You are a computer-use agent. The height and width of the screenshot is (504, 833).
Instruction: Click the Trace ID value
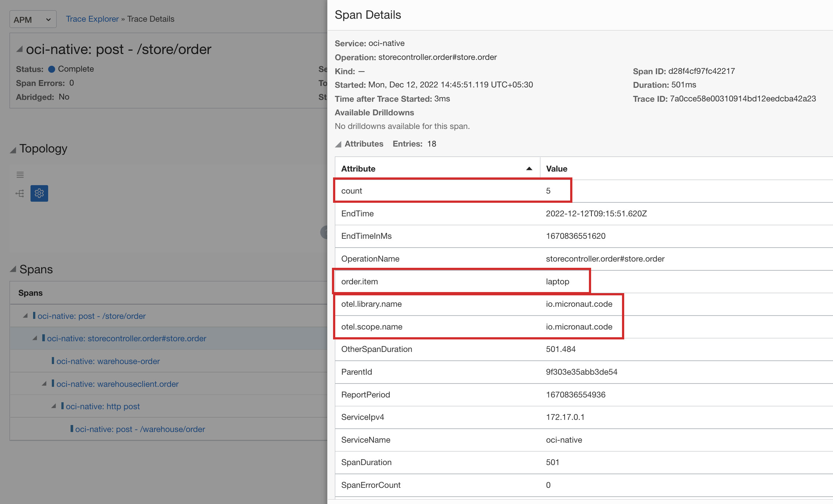point(743,99)
